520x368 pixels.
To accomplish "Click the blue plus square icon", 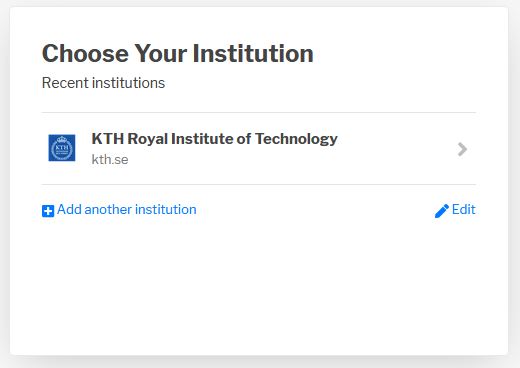I will [48, 211].
